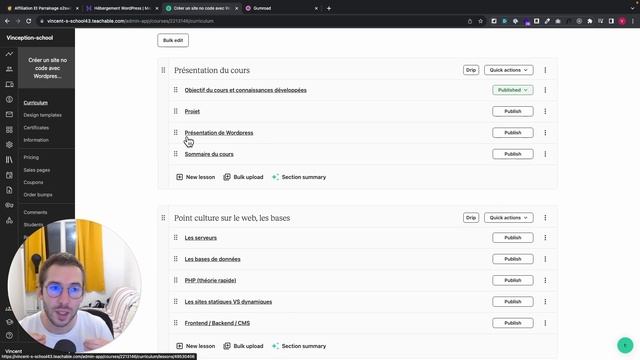Screen dimensions: 640x360
Task: Click the green scroll-to-top arrow button
Action: tap(625, 345)
